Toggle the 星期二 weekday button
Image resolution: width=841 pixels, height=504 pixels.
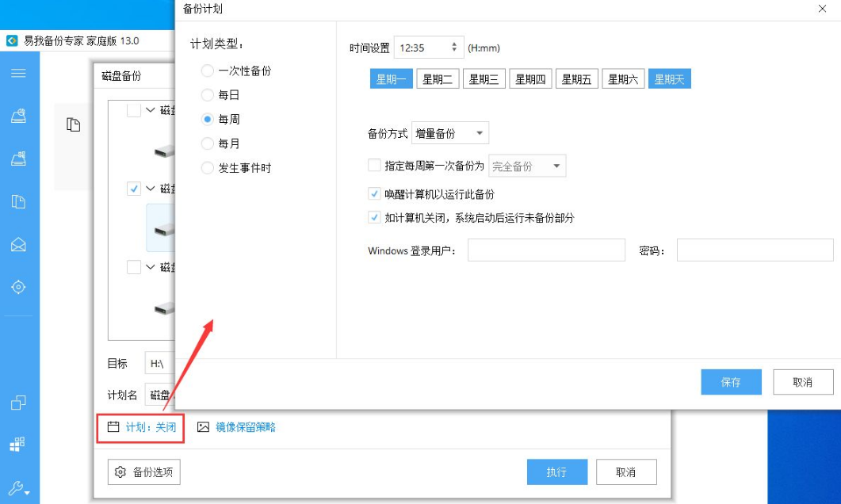click(438, 78)
